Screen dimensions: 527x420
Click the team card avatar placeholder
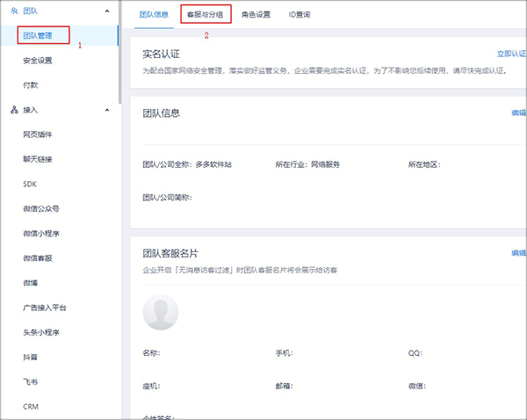pos(161,312)
